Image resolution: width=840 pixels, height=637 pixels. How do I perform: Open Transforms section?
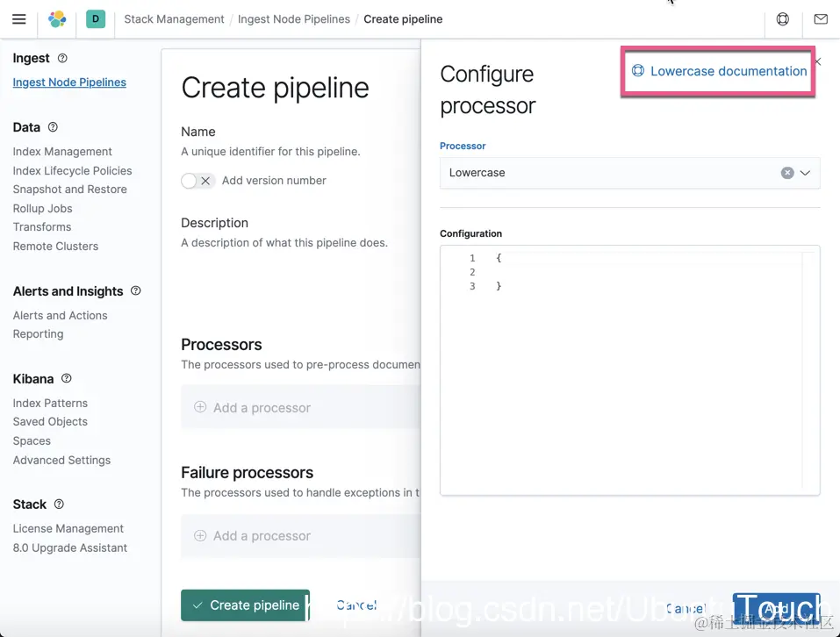(x=42, y=227)
